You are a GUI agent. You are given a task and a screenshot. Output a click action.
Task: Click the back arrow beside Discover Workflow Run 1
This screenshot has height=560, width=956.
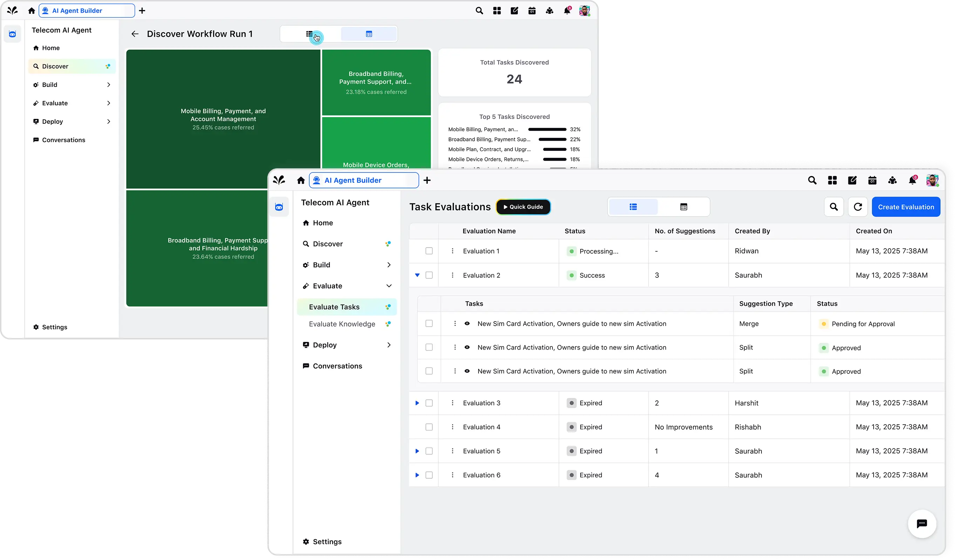click(x=135, y=34)
